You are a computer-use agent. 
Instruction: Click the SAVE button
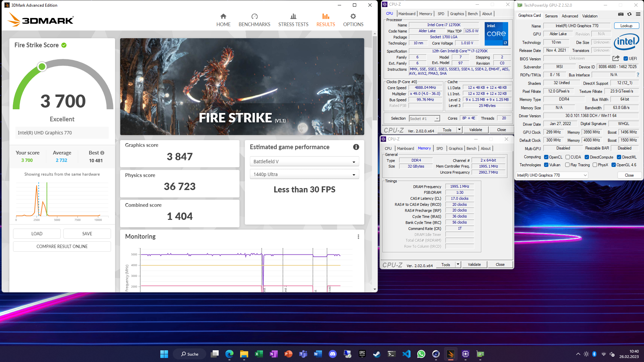click(x=87, y=234)
